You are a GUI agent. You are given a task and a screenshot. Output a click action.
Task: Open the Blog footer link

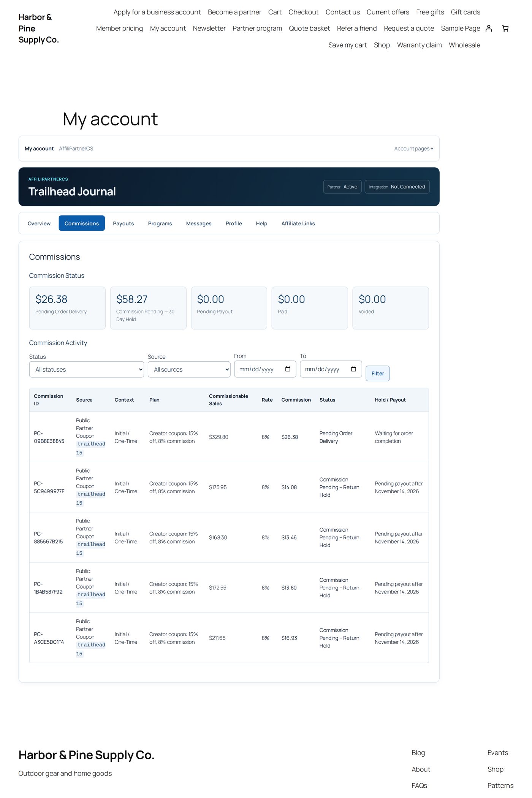pos(418,753)
